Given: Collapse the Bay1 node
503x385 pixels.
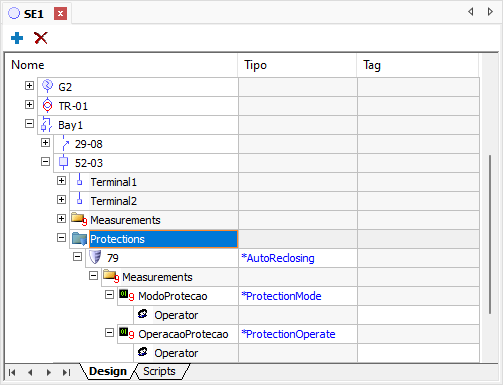Looking at the screenshot, I should (29, 124).
